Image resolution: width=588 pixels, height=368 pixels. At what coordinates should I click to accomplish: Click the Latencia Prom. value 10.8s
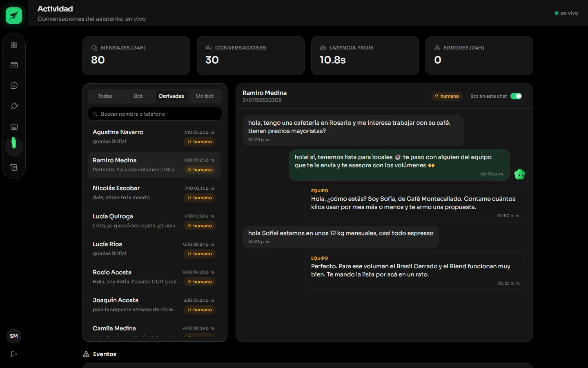[x=333, y=60]
